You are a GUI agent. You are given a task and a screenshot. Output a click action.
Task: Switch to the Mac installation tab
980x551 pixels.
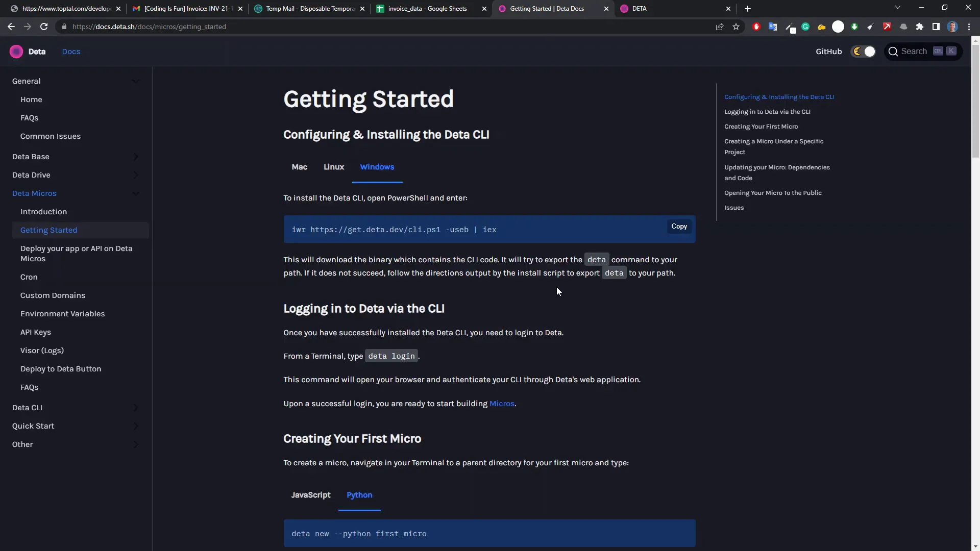click(299, 167)
